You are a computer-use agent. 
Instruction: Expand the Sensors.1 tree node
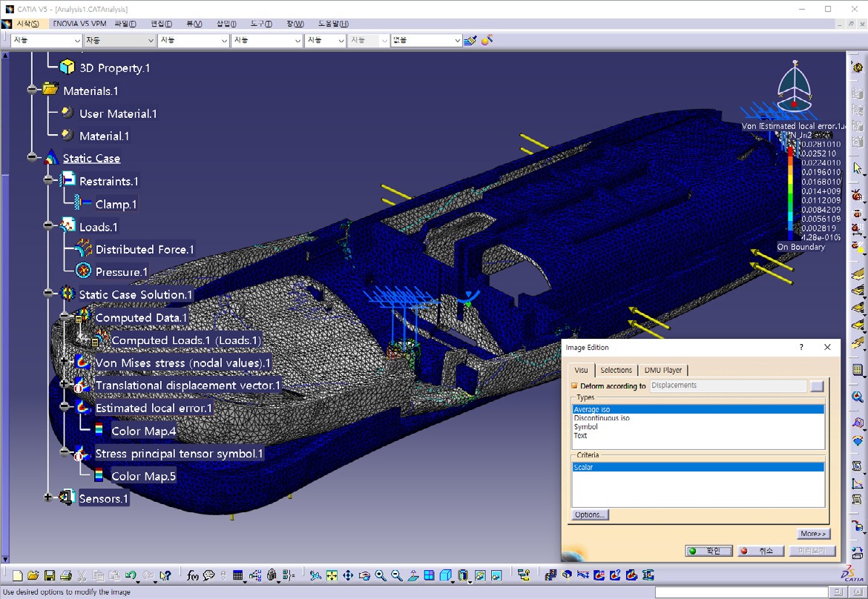49,497
